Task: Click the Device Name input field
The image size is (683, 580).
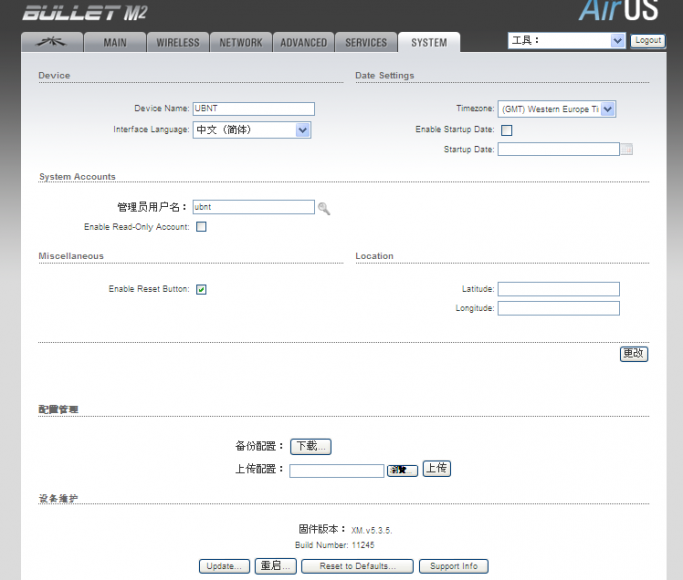Action: (253, 109)
